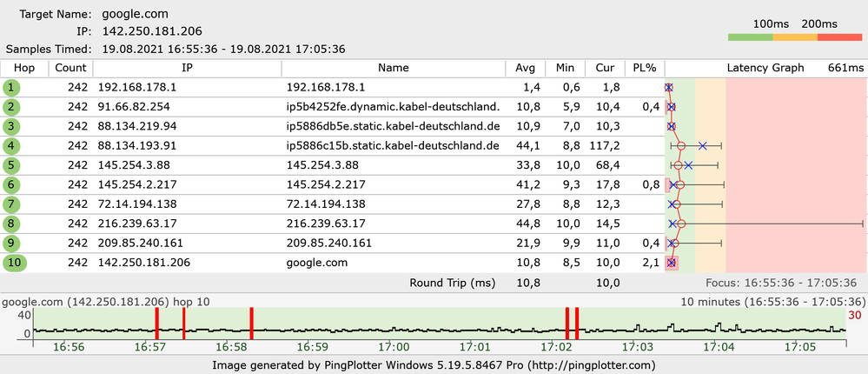This screenshot has width=868, height=374.
Task: Click the green hop 1 circle
Action: pos(10,88)
